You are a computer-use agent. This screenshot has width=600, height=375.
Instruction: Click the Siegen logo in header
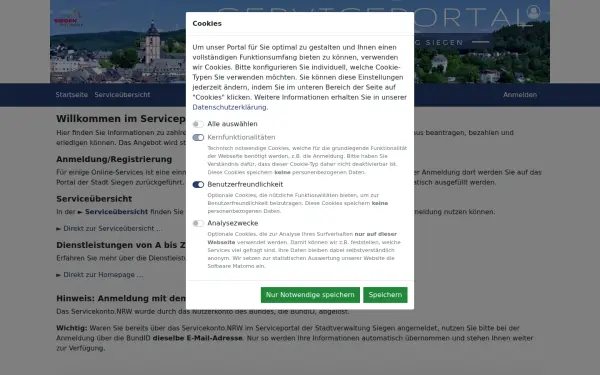pos(68,18)
